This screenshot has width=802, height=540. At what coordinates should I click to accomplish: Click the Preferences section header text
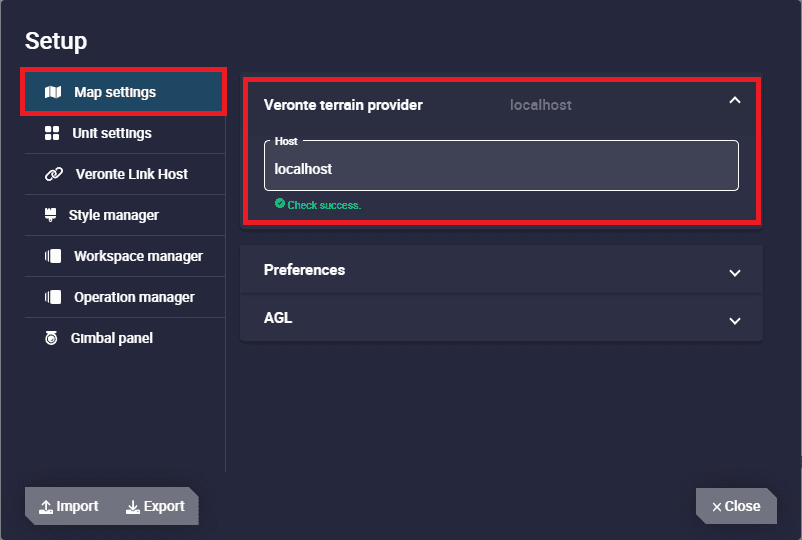304,270
